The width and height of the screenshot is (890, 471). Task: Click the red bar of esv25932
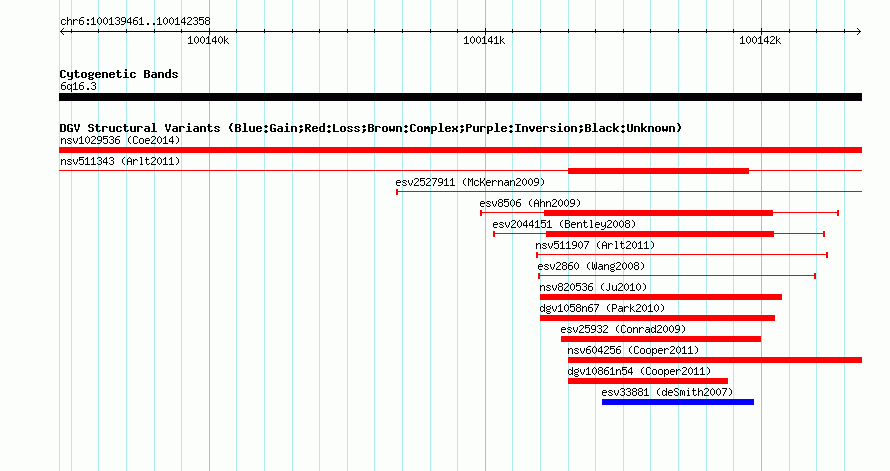pos(661,339)
